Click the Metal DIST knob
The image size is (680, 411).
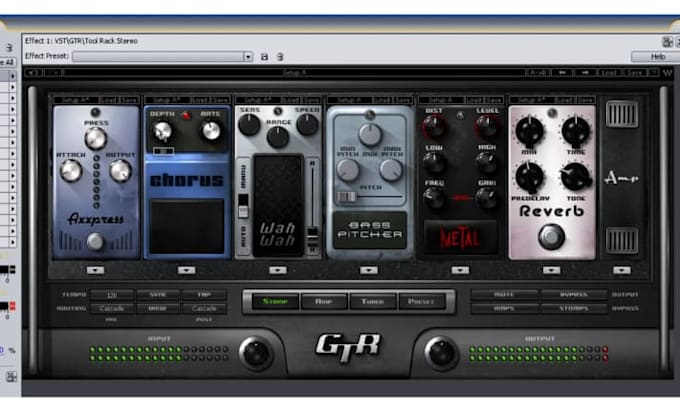(434, 127)
